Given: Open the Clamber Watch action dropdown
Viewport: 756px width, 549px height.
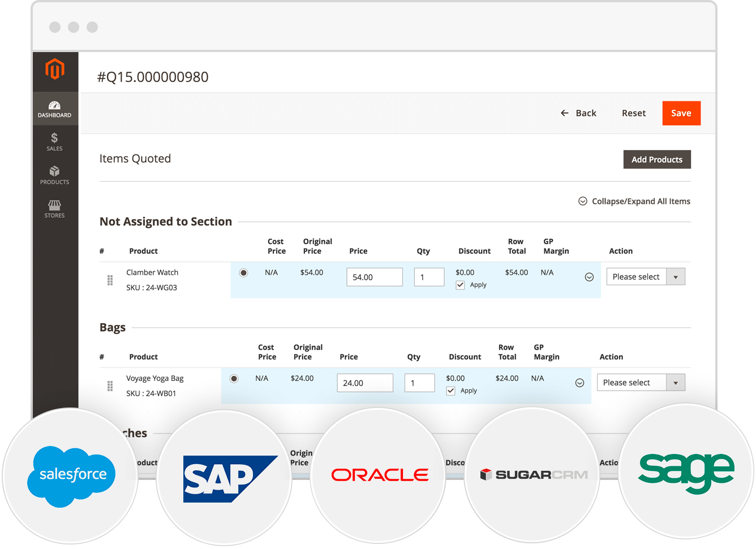Looking at the screenshot, I should click(x=646, y=277).
